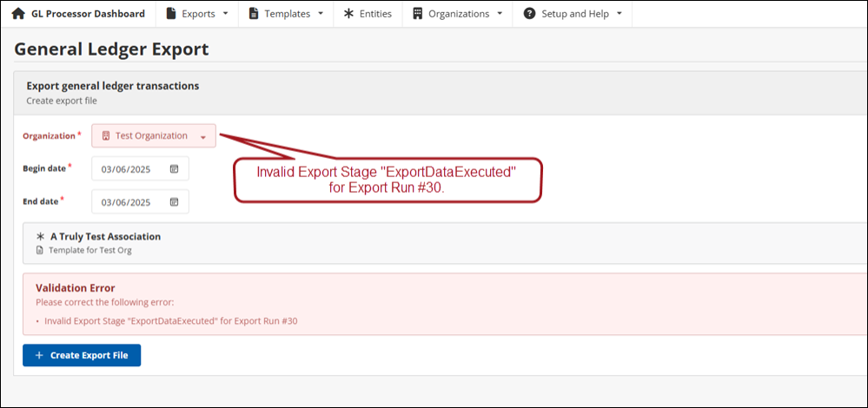The image size is (868, 408).
Task: Click the asterisk icon next to Entities
Action: click(x=348, y=14)
